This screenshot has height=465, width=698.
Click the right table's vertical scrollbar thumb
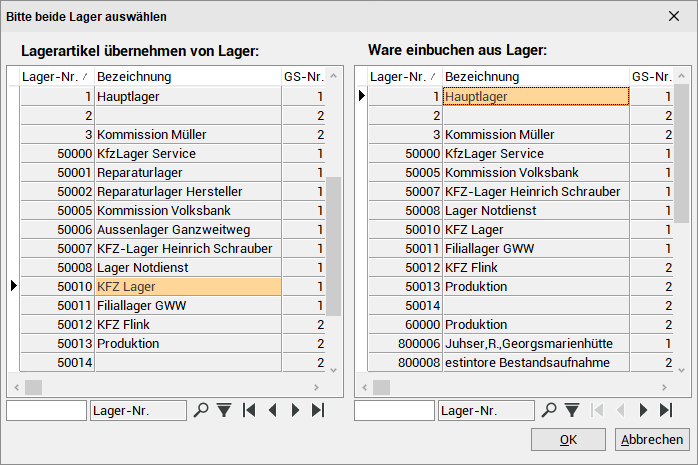coord(682,153)
